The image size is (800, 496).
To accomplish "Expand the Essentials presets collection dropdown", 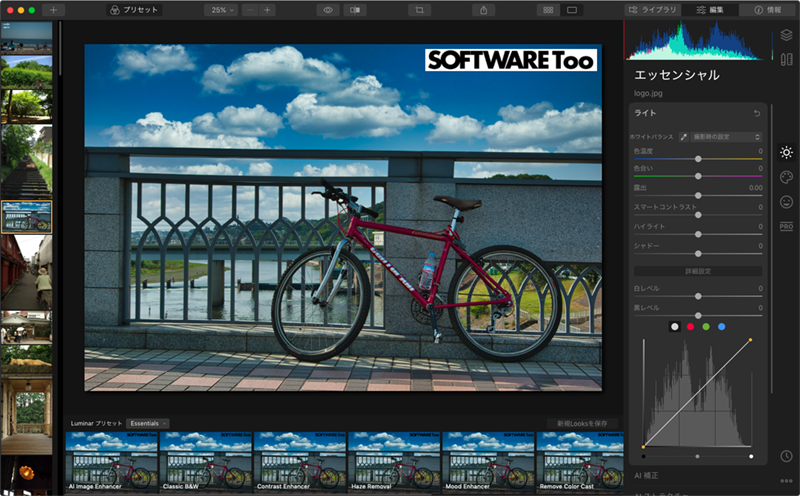I will click(x=149, y=424).
